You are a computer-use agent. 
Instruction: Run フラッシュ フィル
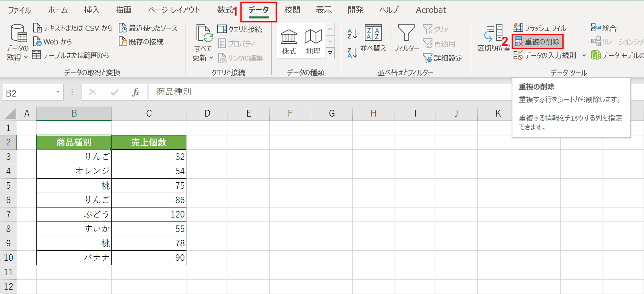coord(540,28)
